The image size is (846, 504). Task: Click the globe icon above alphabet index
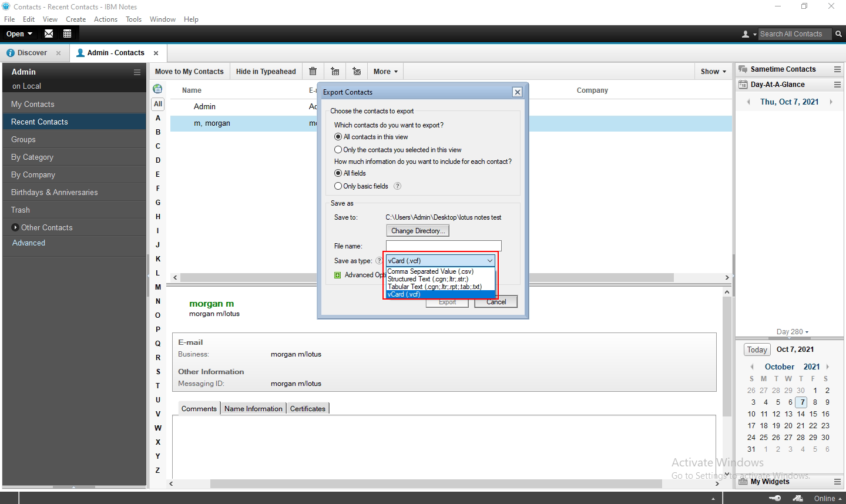157,89
